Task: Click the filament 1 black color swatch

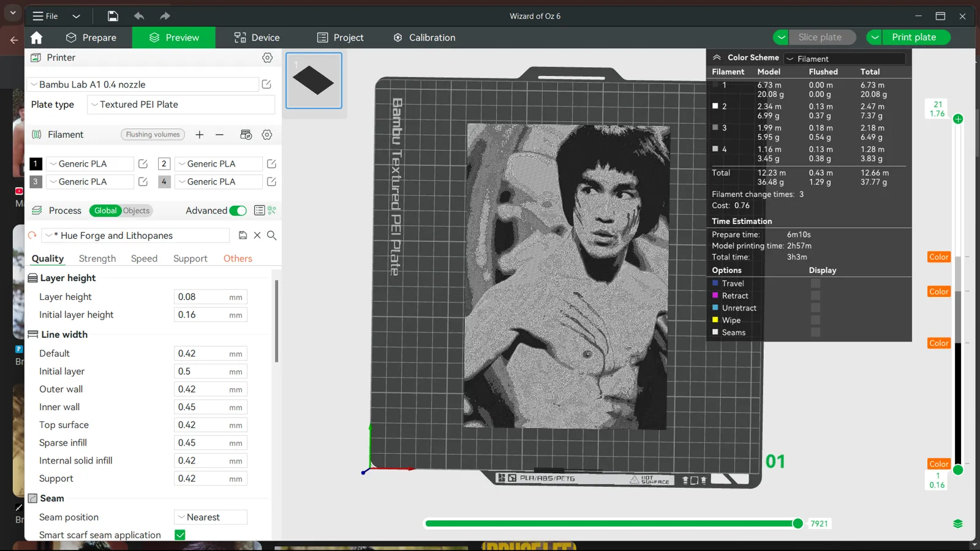Action: (36, 164)
